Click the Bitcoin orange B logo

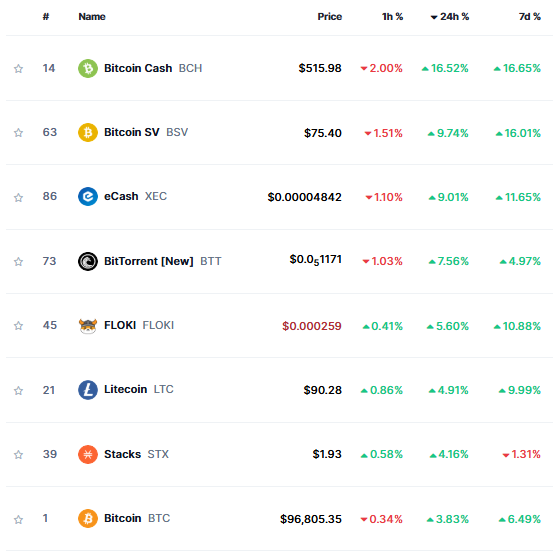click(x=88, y=519)
